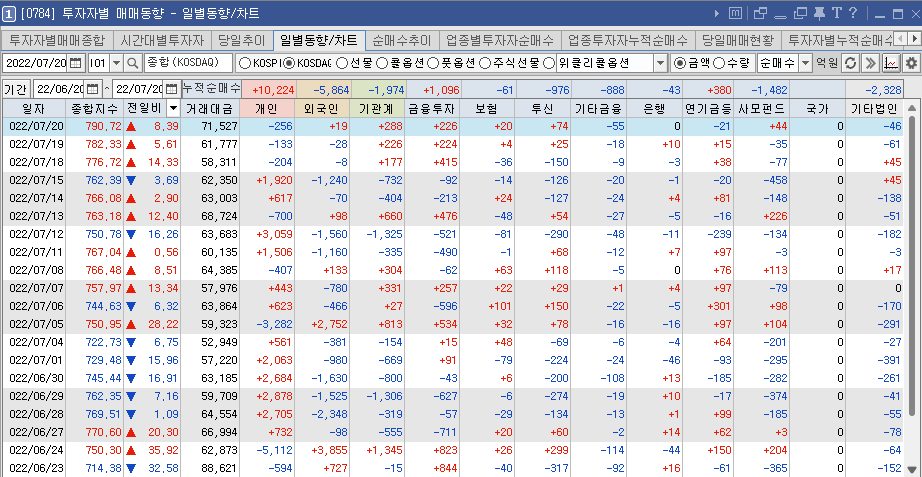Click the overlapping windows icon left of pin
Screen dimensions: 922x477
[x=800, y=13]
